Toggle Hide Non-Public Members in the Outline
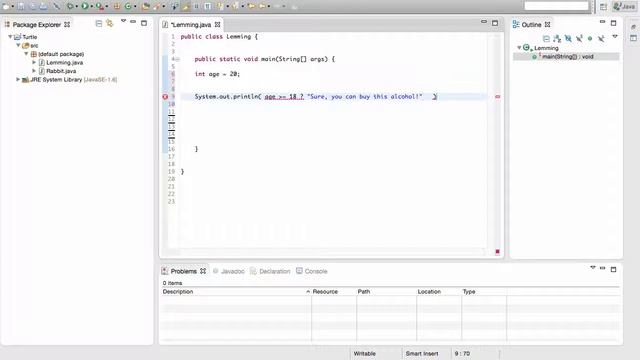 590,38
